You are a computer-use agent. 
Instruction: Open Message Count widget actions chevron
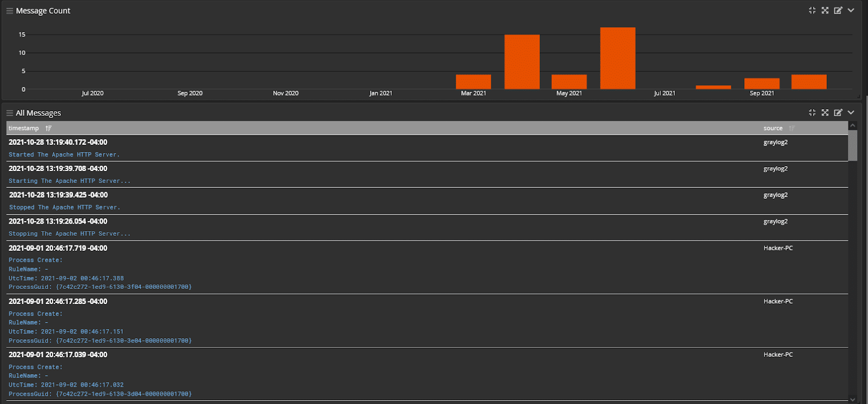coord(851,10)
